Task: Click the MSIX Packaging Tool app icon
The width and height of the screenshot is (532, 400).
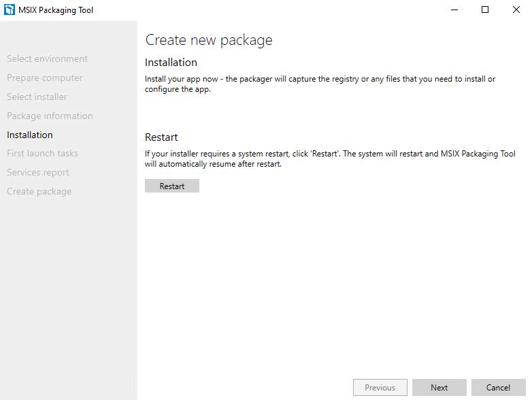Action: pyautogui.click(x=9, y=10)
